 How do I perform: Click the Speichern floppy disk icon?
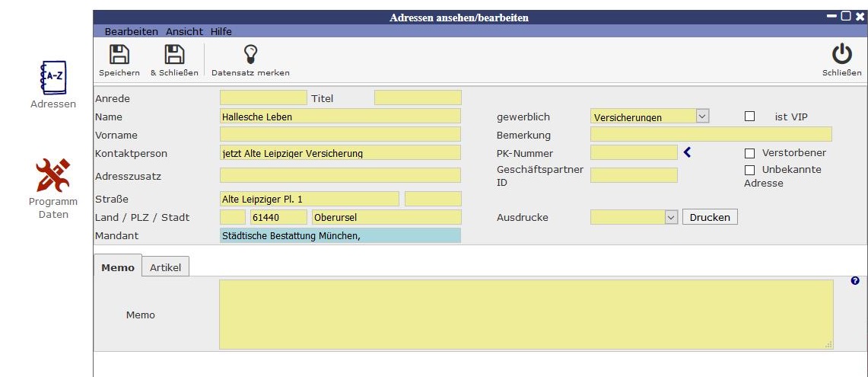pos(119,55)
